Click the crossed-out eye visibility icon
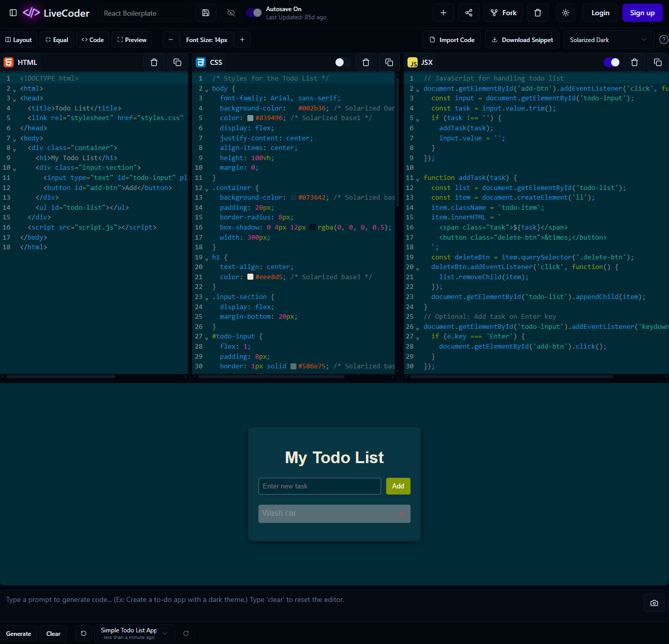This screenshot has height=644, width=669. 231,13
